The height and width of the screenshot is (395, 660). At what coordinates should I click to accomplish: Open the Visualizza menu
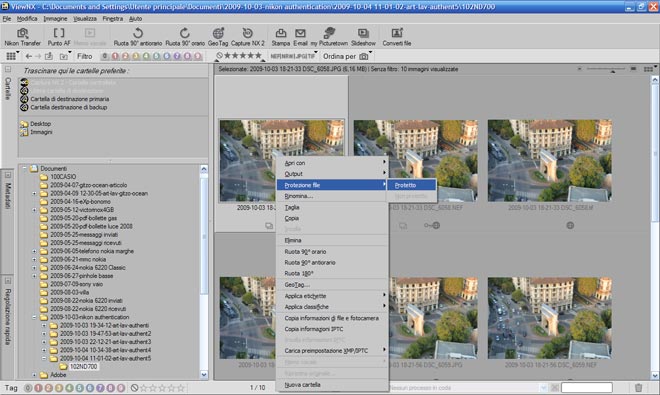(85, 19)
